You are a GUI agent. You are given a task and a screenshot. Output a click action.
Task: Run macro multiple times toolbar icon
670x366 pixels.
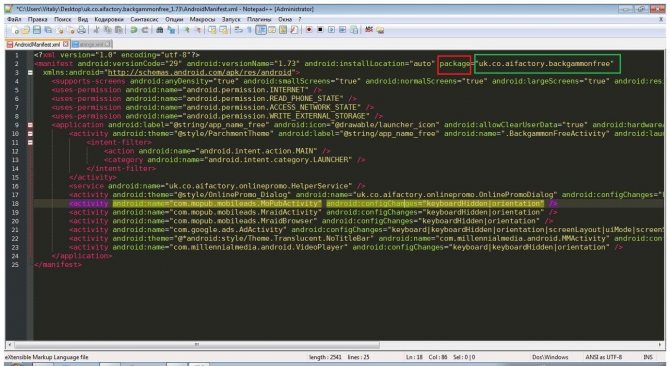coord(343,30)
